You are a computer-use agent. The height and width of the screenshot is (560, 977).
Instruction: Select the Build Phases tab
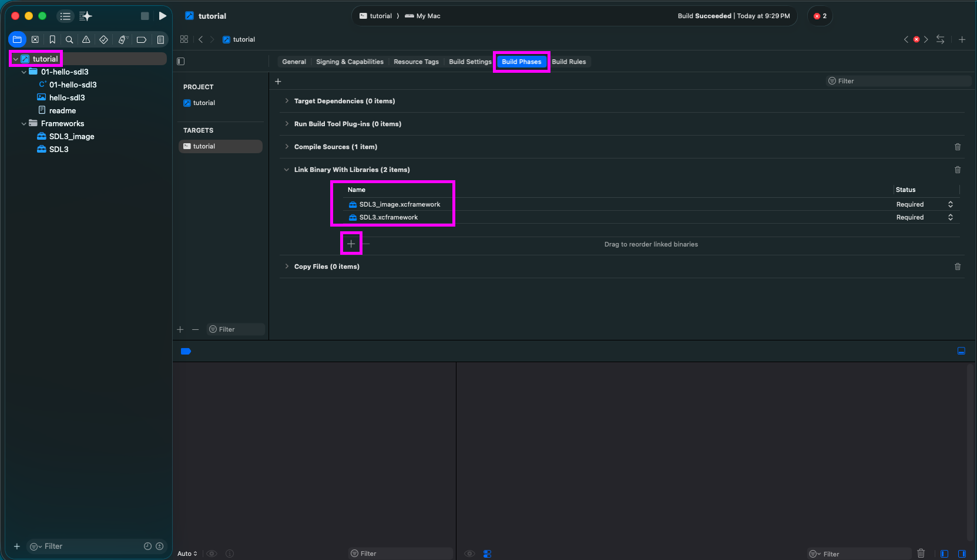(x=522, y=62)
